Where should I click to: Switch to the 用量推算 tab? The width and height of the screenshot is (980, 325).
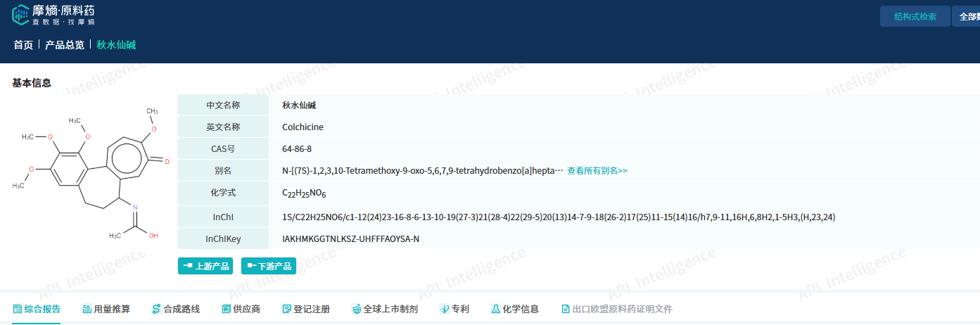(x=106, y=310)
